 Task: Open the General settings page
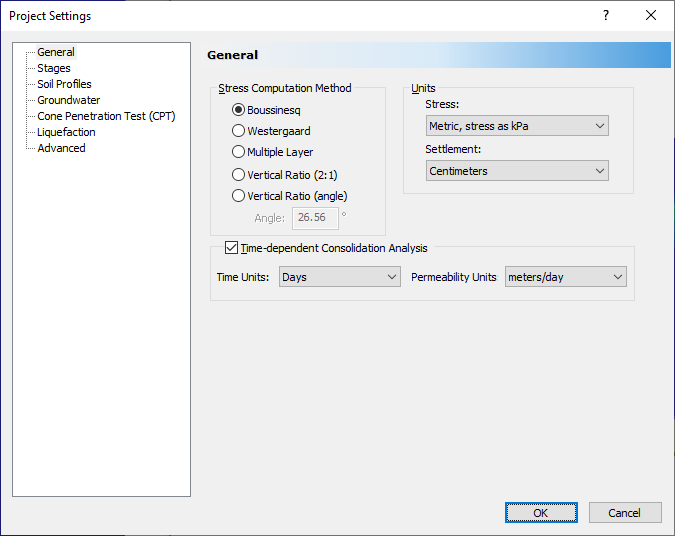click(56, 52)
